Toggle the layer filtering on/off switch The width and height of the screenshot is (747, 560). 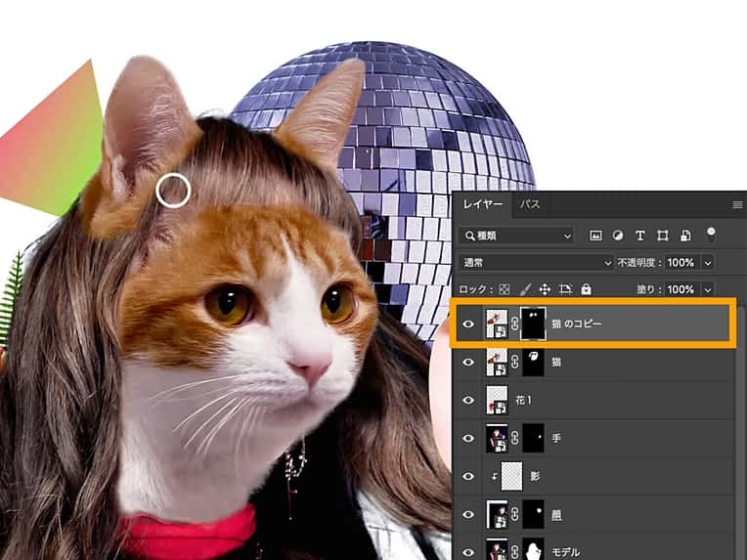coord(711,234)
